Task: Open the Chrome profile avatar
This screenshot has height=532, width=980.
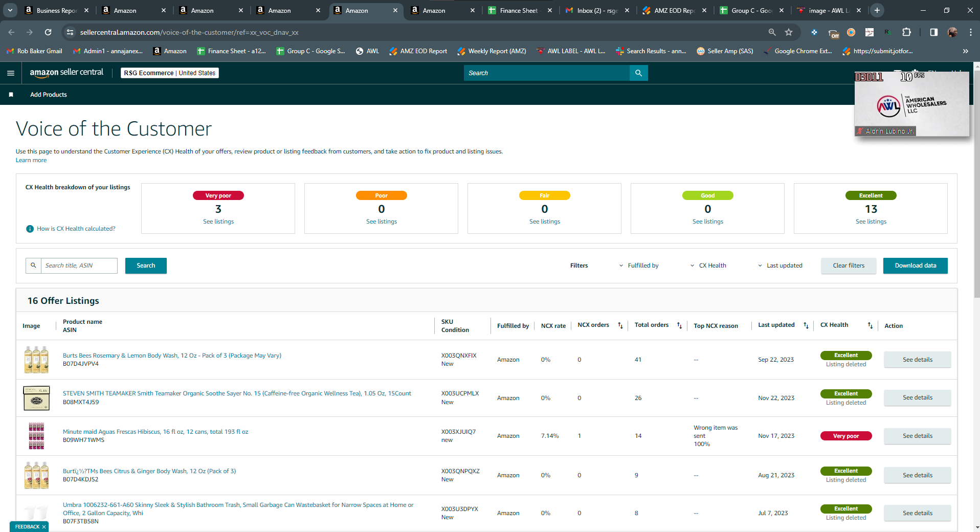Action: point(952,32)
